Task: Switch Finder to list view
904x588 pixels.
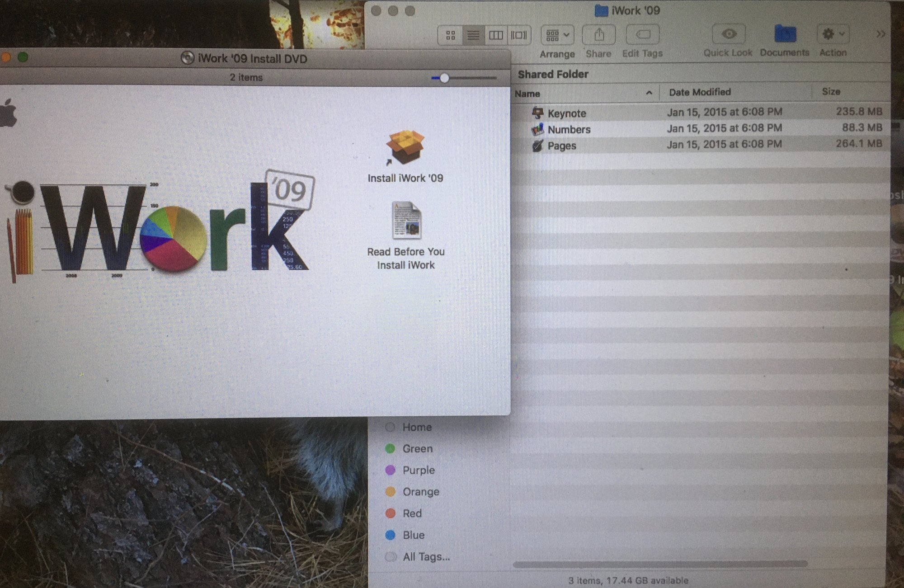Action: click(473, 35)
